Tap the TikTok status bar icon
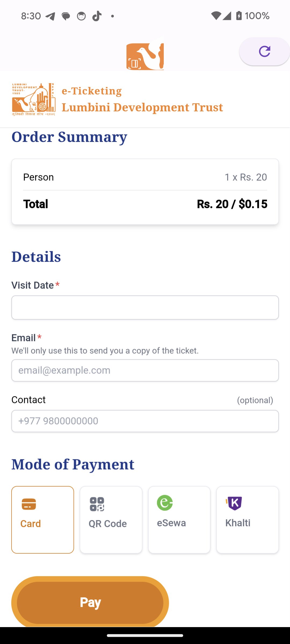The image size is (290, 644). click(x=97, y=16)
